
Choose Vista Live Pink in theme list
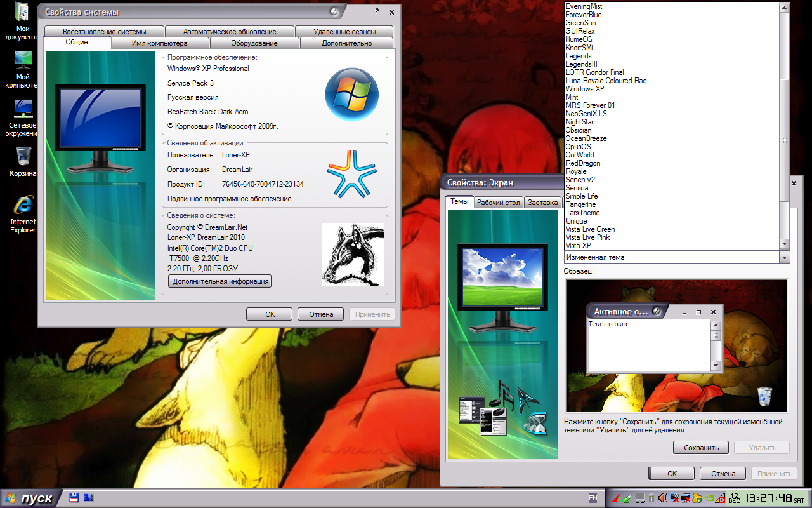point(587,237)
